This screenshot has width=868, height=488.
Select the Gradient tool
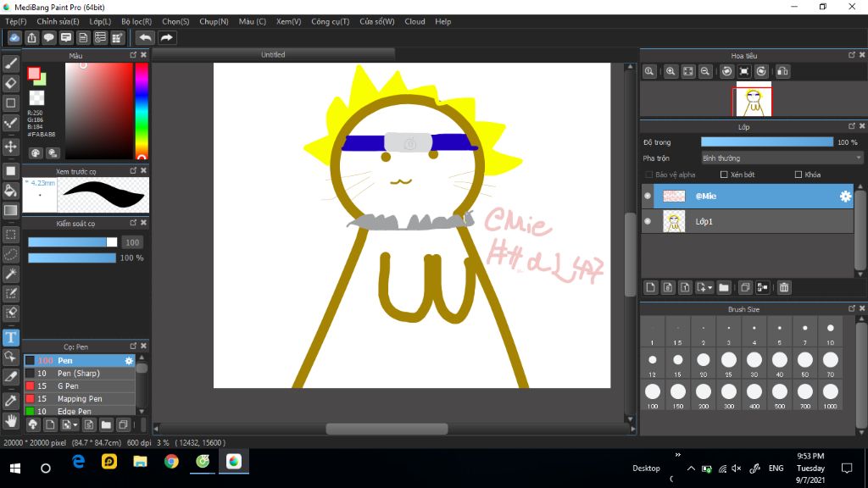pos(10,210)
